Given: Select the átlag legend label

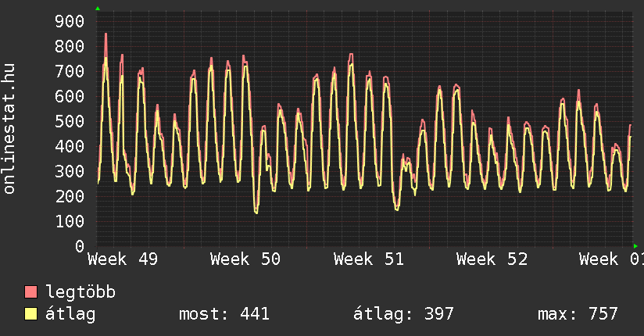Looking at the screenshot, I should click(x=70, y=314).
